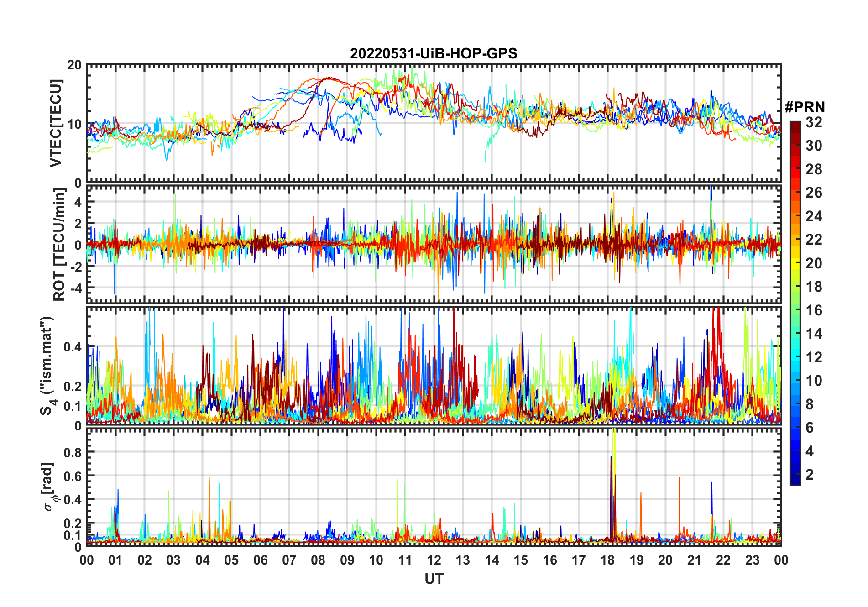Pick the dark red top of the PRN colorbar
This screenshot has height=607, width=868.
795,125
